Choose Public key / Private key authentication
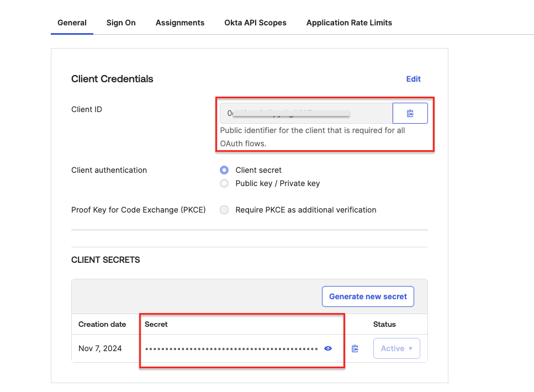This screenshot has width=534, height=392. tap(224, 183)
